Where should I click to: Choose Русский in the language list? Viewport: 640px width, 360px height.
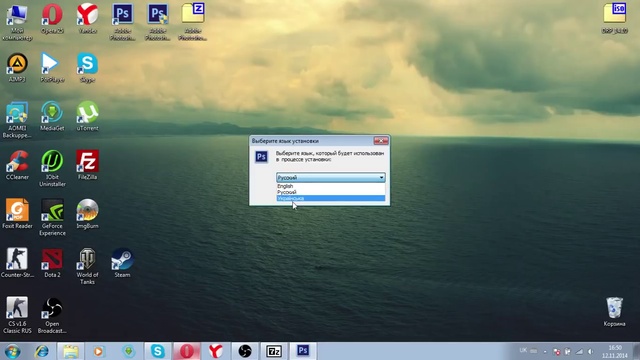pyautogui.click(x=331, y=192)
